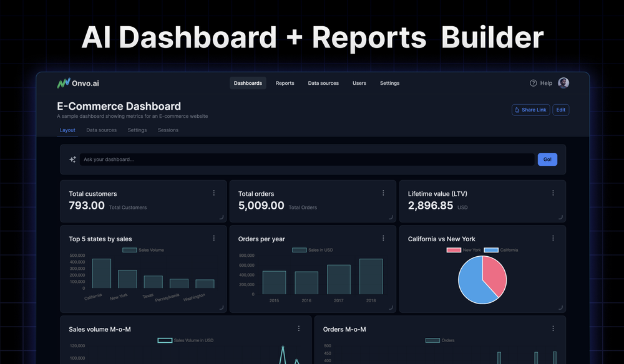
Task: Click the AI sparkle icon beside prompt field
Action: point(72,160)
